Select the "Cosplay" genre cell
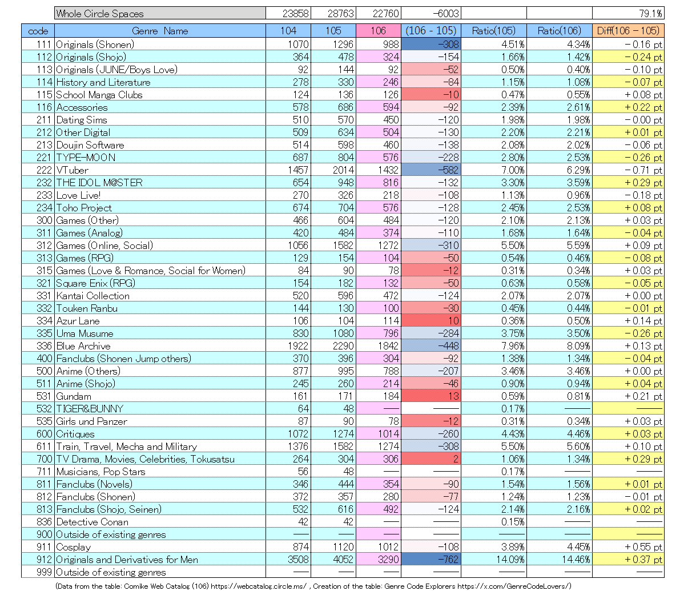 pyautogui.click(x=160, y=547)
